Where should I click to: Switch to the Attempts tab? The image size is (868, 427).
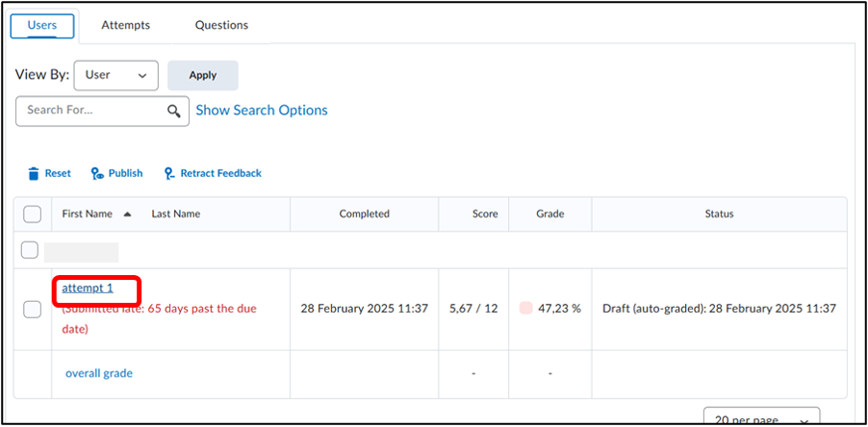(126, 25)
